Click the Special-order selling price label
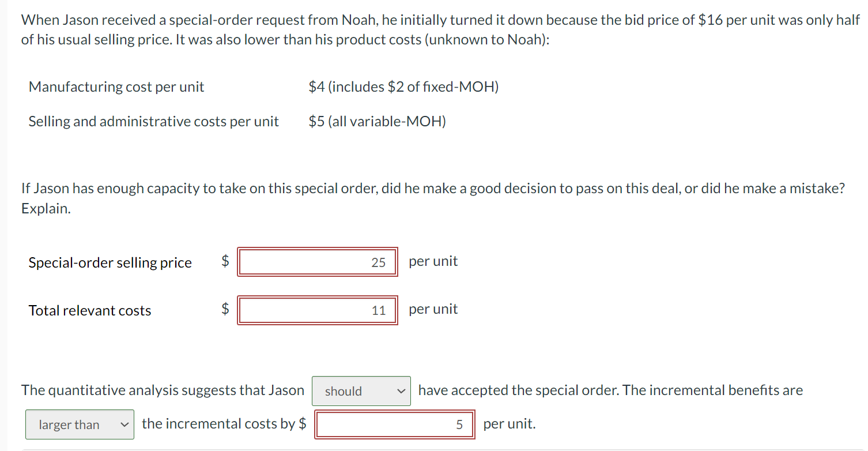 [110, 262]
